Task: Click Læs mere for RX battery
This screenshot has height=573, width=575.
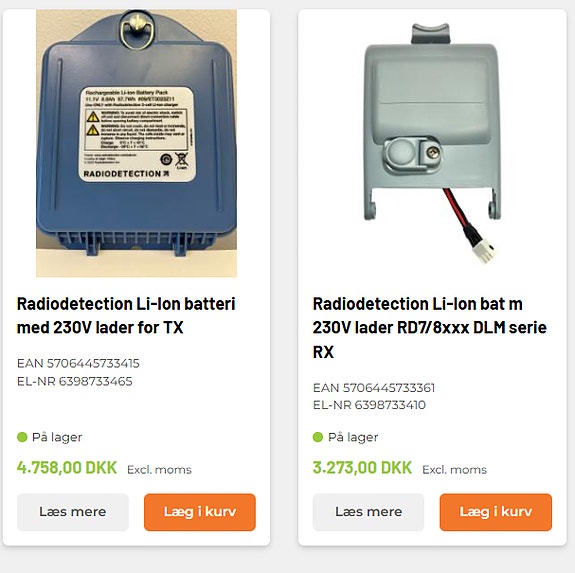Action: point(369,512)
